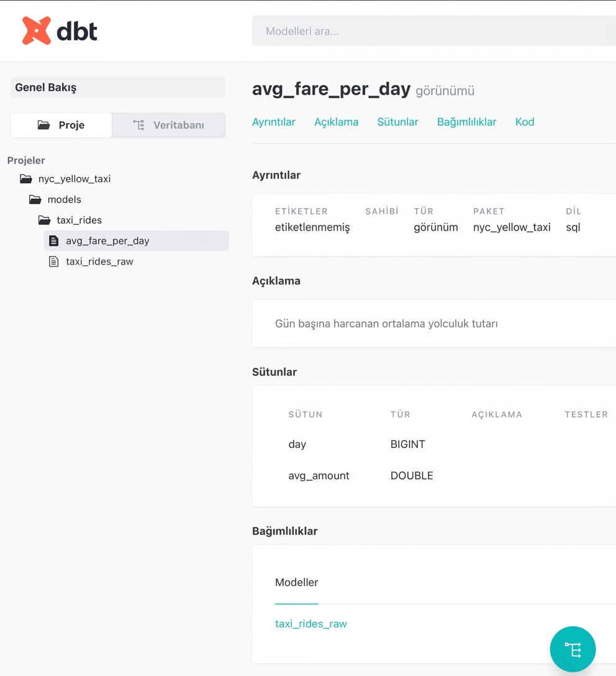Switch to Veritabanı view toggle
This screenshot has height=676, width=616.
[x=169, y=125]
